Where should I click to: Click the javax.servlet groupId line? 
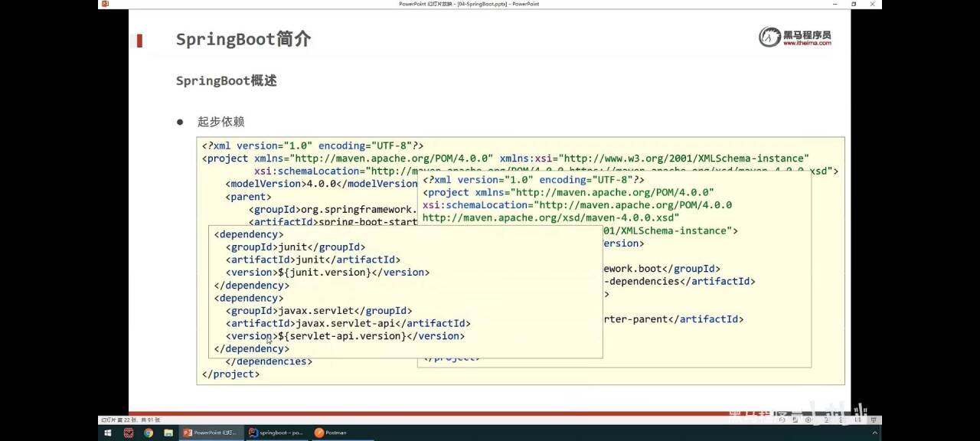point(319,311)
